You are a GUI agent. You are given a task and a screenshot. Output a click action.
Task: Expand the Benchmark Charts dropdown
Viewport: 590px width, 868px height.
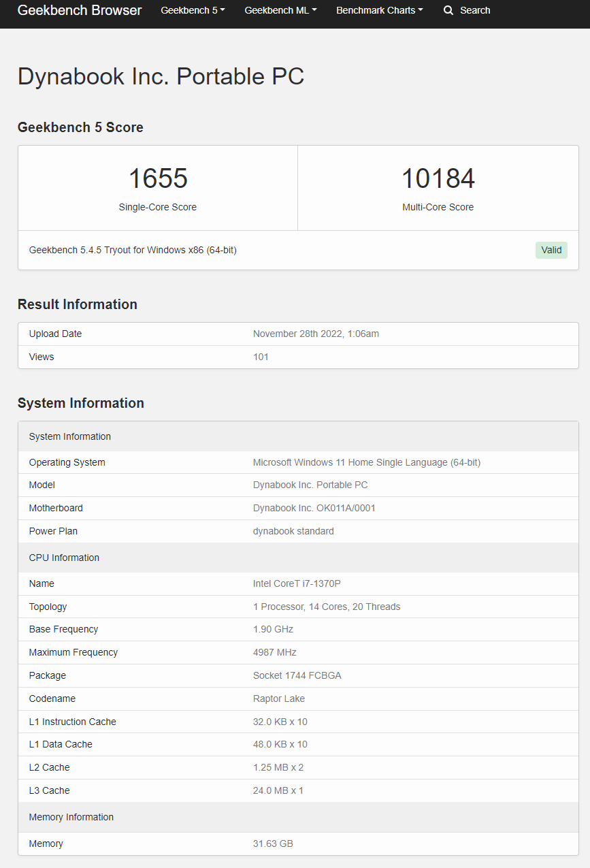pyautogui.click(x=379, y=10)
